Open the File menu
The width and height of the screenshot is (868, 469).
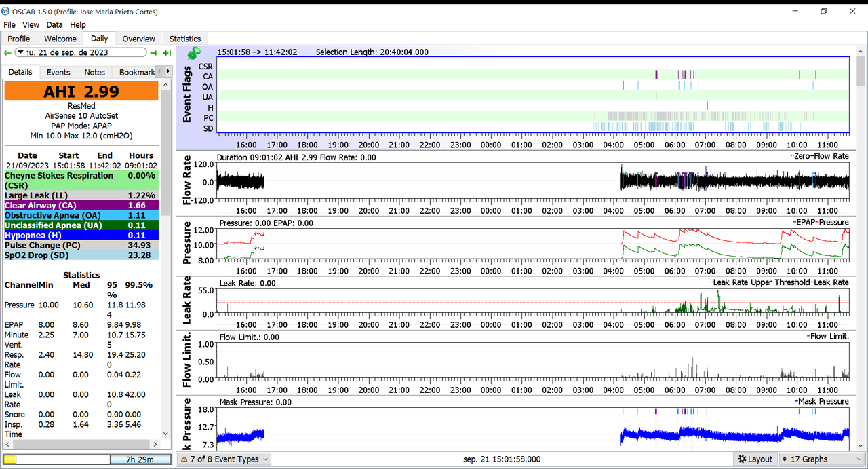[x=9, y=25]
